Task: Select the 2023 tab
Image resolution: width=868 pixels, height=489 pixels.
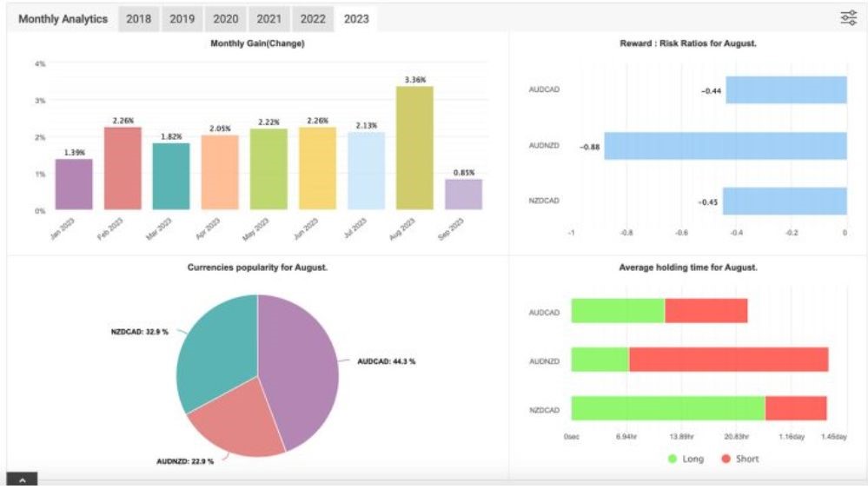Action: pyautogui.click(x=356, y=19)
